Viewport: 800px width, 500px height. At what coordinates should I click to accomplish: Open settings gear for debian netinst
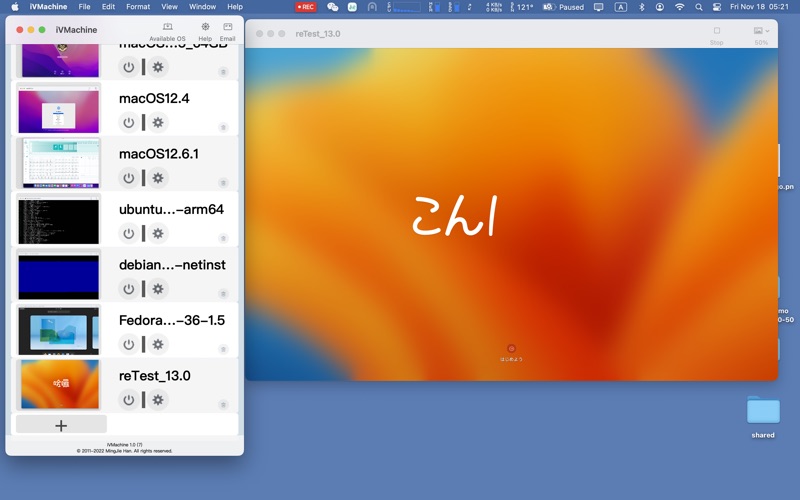(158, 289)
